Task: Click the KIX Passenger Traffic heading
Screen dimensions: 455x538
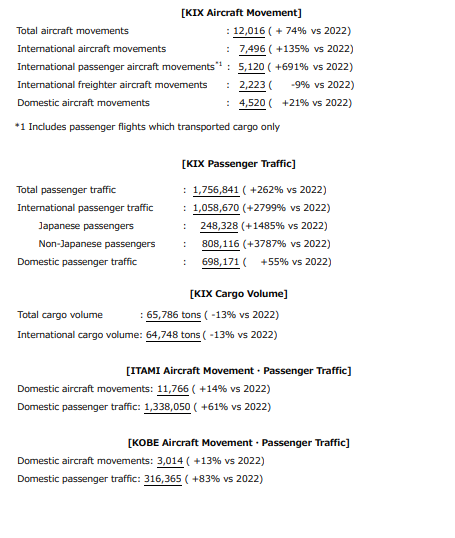Action: (x=238, y=164)
